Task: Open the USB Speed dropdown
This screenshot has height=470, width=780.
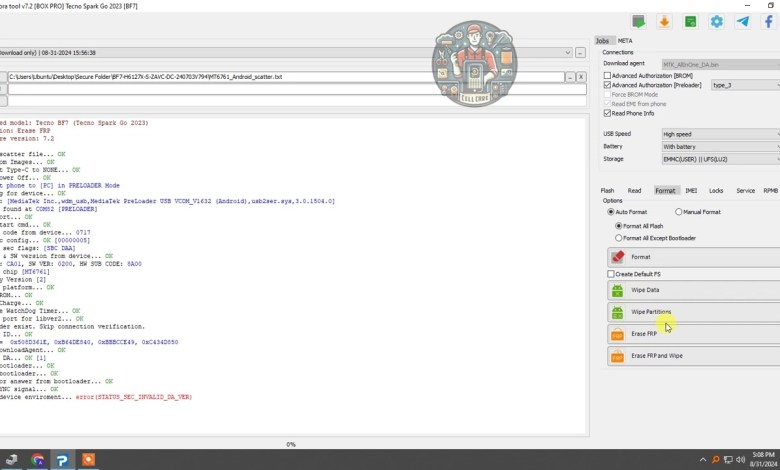Action: [x=720, y=134]
